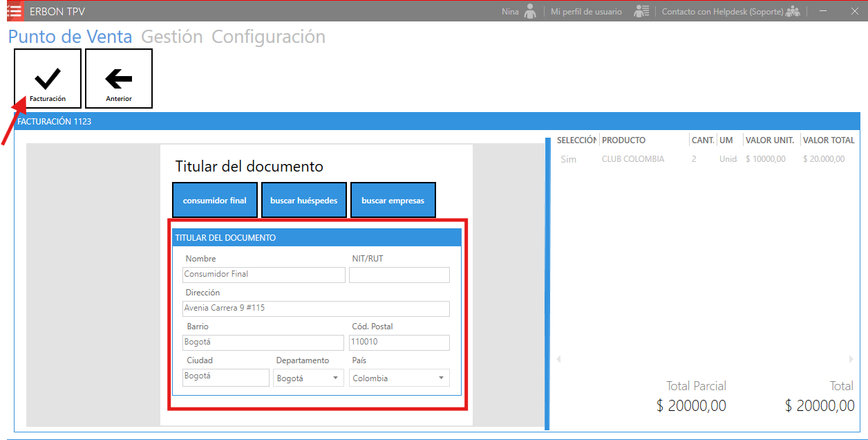Click the product list right scroll arrow
868x440 pixels.
[x=851, y=359]
